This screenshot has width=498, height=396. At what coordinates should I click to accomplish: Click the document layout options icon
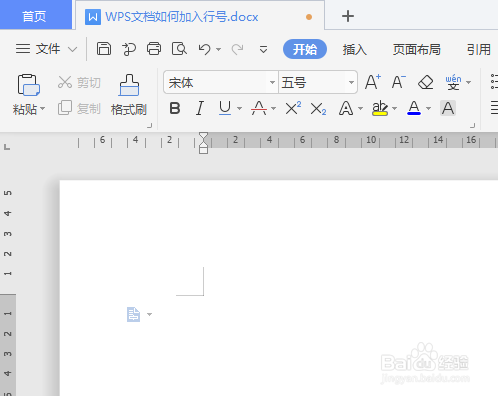tap(133, 314)
